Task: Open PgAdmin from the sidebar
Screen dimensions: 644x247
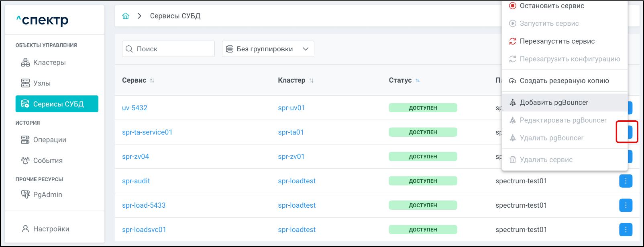Action: 47,194
